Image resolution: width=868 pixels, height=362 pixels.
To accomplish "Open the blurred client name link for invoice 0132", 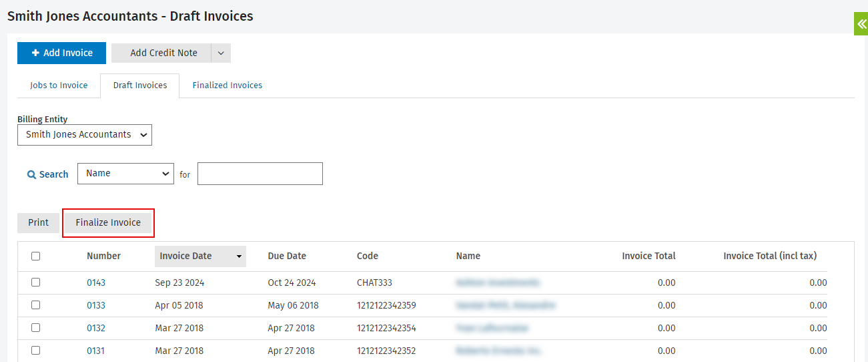I will click(x=492, y=328).
